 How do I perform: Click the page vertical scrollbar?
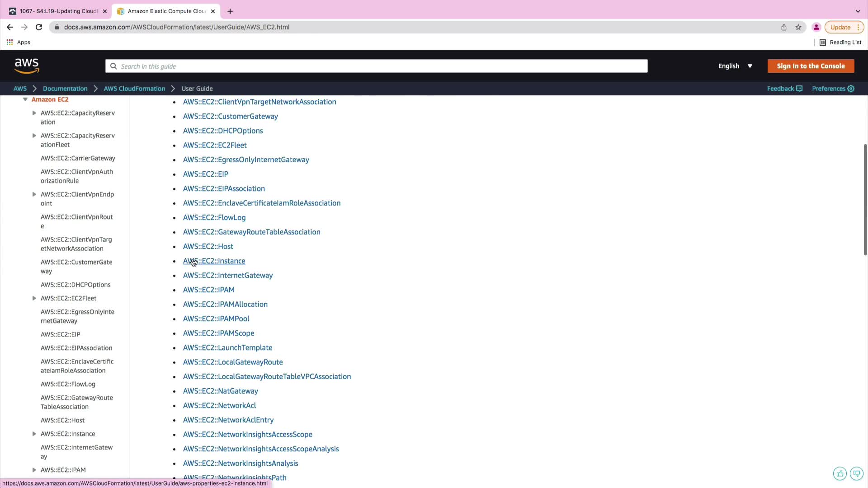click(865, 199)
